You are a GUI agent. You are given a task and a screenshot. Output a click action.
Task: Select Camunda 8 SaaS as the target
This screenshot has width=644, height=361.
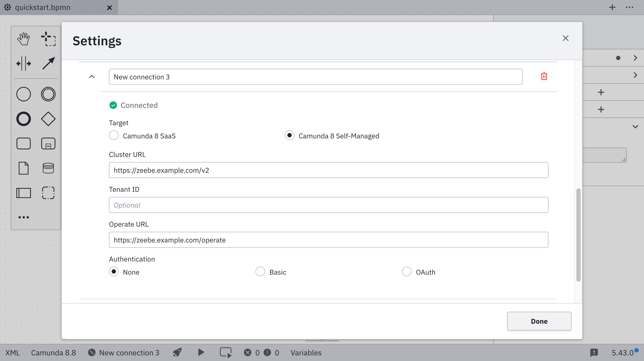tap(114, 135)
